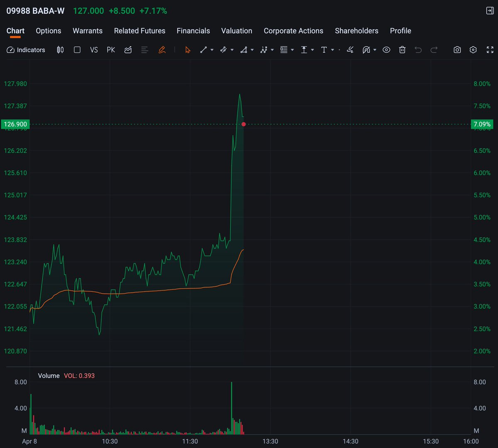This screenshot has width=498, height=448.
Task: Open chart settings with the gear icon
Action: 473,50
